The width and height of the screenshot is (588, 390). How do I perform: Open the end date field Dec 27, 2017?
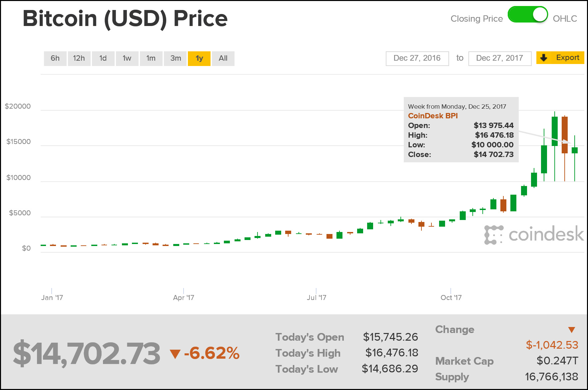[499, 58]
